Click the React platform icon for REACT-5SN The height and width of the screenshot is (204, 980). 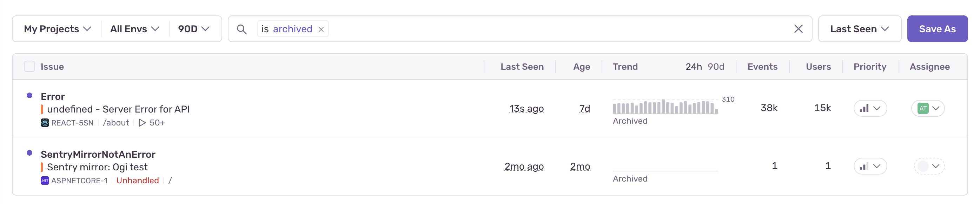(x=45, y=123)
